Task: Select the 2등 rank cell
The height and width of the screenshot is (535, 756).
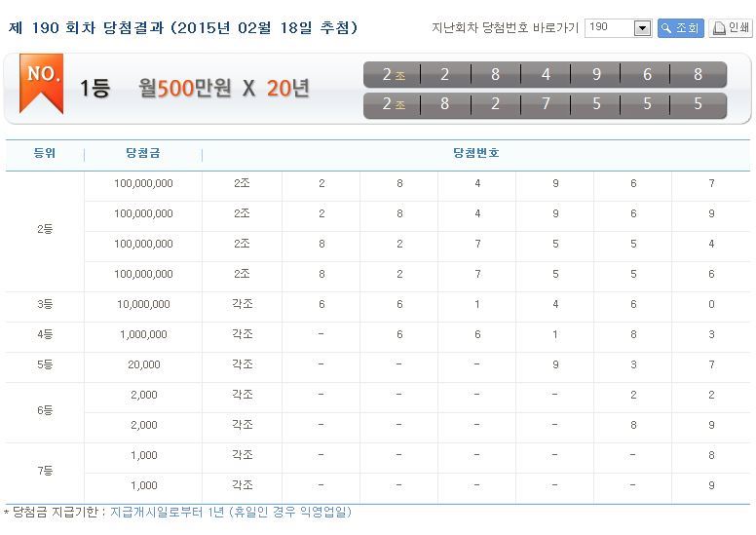Action: [45, 229]
